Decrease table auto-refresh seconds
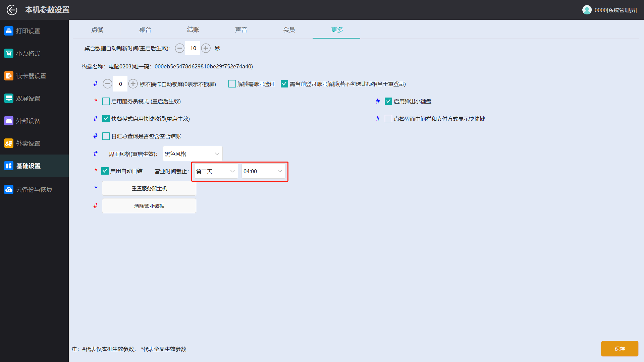 pyautogui.click(x=179, y=48)
